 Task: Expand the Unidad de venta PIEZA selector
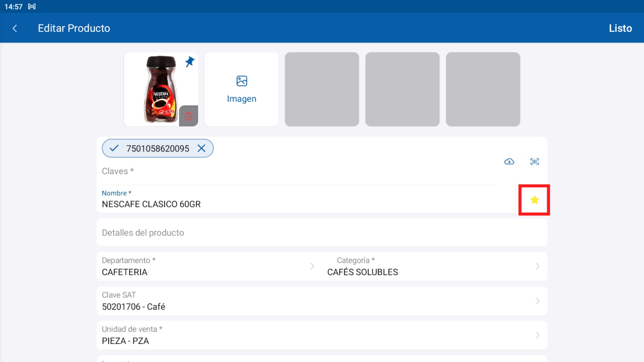[537, 335]
